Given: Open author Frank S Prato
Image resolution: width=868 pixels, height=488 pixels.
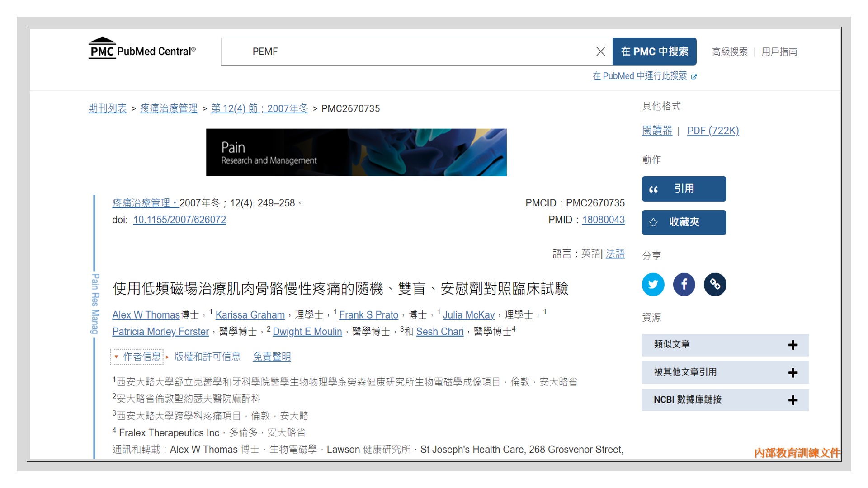Looking at the screenshot, I should 368,315.
